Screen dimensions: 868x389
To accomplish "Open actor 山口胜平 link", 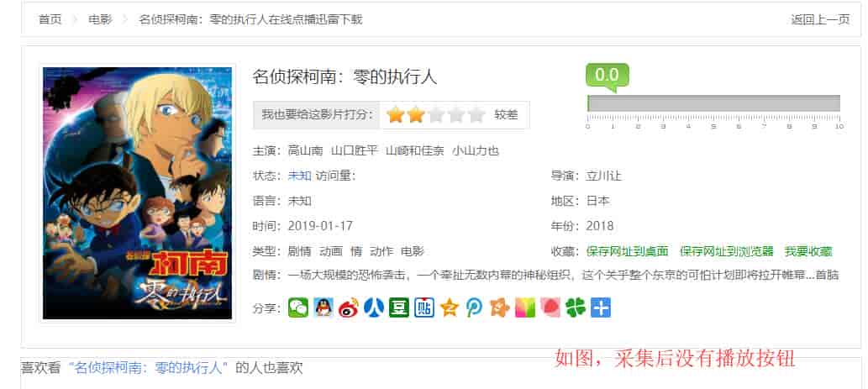I will [355, 150].
